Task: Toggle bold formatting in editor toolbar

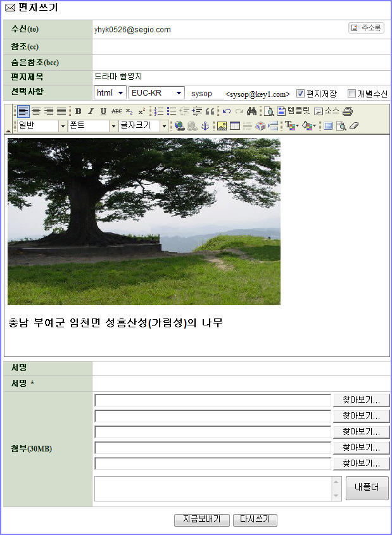Action: 79,111
